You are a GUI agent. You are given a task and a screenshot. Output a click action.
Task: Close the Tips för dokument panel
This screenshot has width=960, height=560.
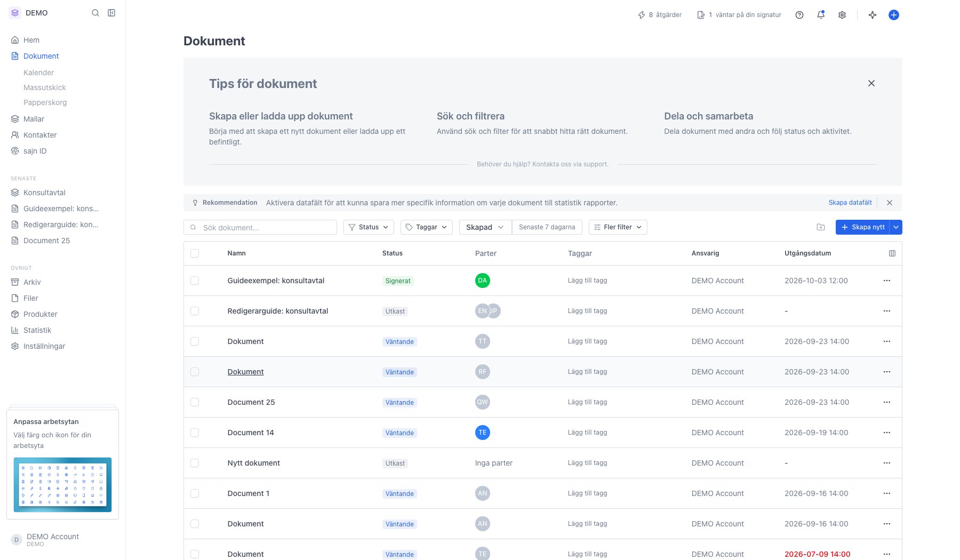(x=871, y=83)
